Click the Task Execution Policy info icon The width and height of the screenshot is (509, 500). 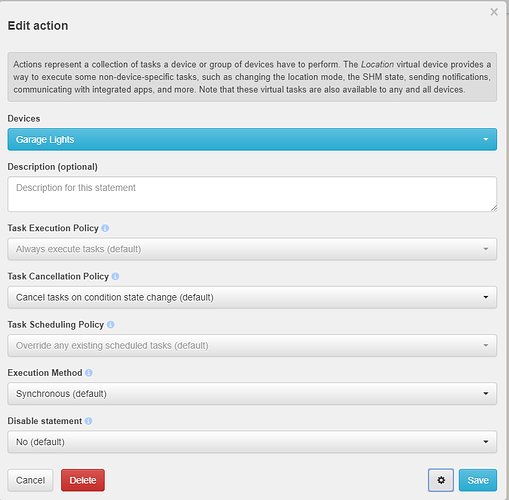[105, 228]
